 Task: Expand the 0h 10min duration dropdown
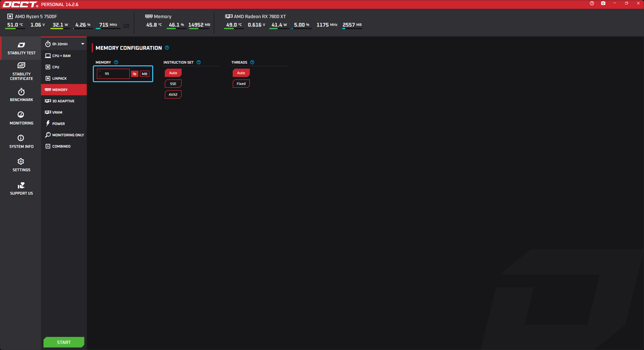83,44
